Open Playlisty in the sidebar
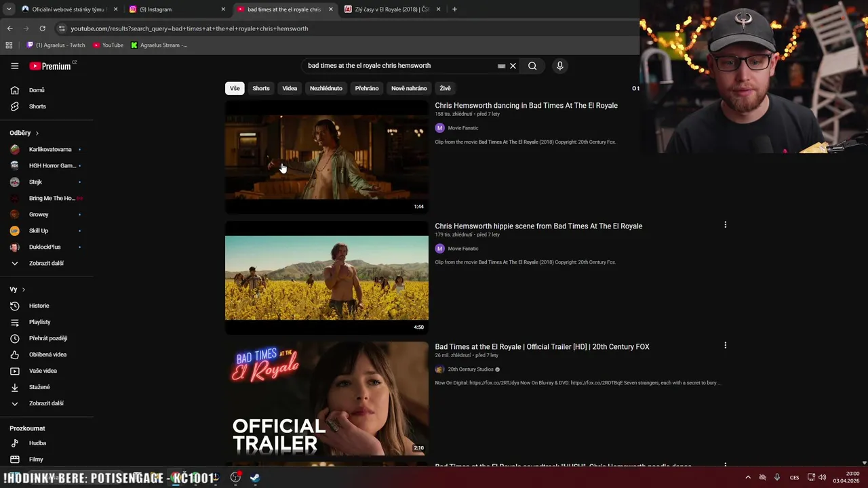This screenshot has height=488, width=868. 39,322
